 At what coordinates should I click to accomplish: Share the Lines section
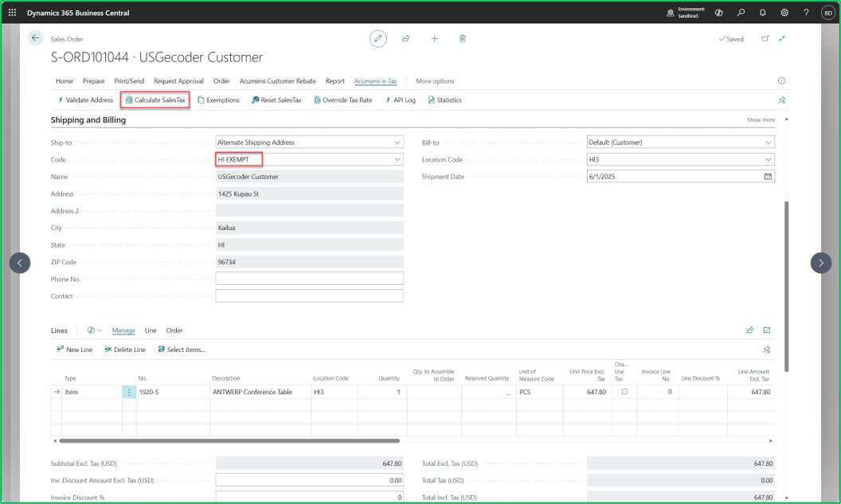pyautogui.click(x=750, y=330)
